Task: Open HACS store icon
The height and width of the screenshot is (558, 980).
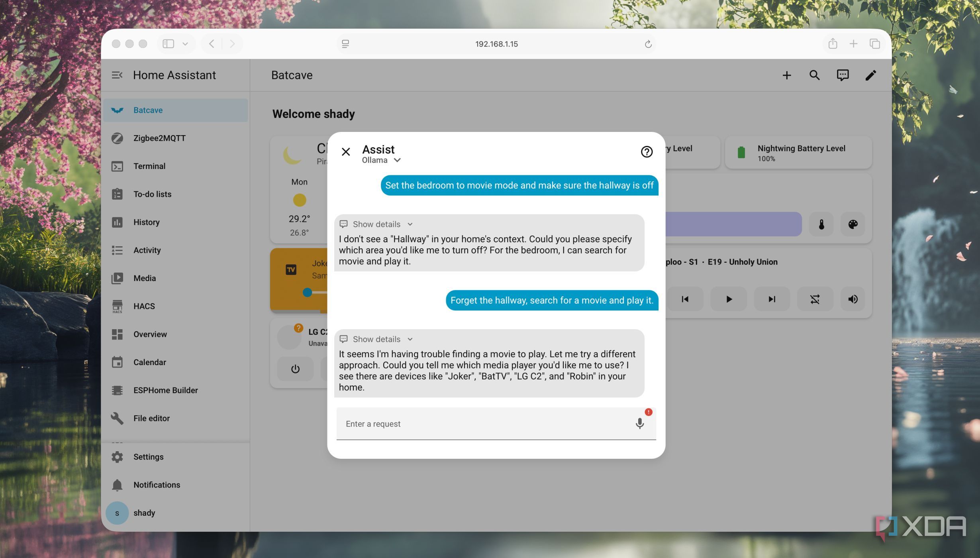Action: [117, 306]
